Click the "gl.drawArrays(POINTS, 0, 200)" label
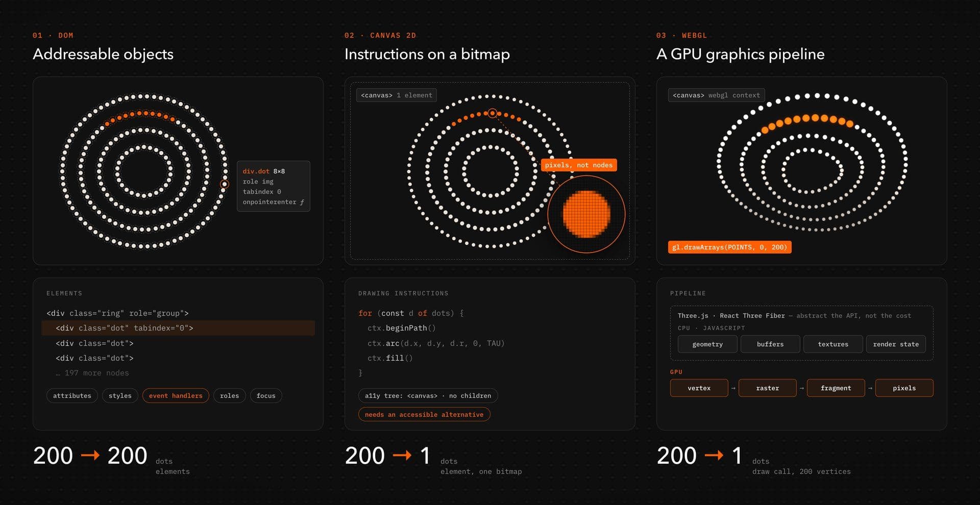The height and width of the screenshot is (505, 980). [x=730, y=247]
